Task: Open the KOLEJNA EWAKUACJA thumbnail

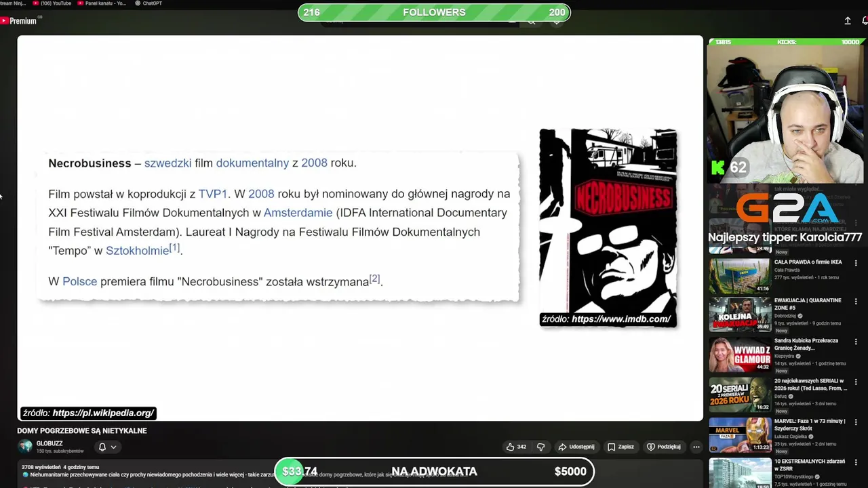Action: 739,314
